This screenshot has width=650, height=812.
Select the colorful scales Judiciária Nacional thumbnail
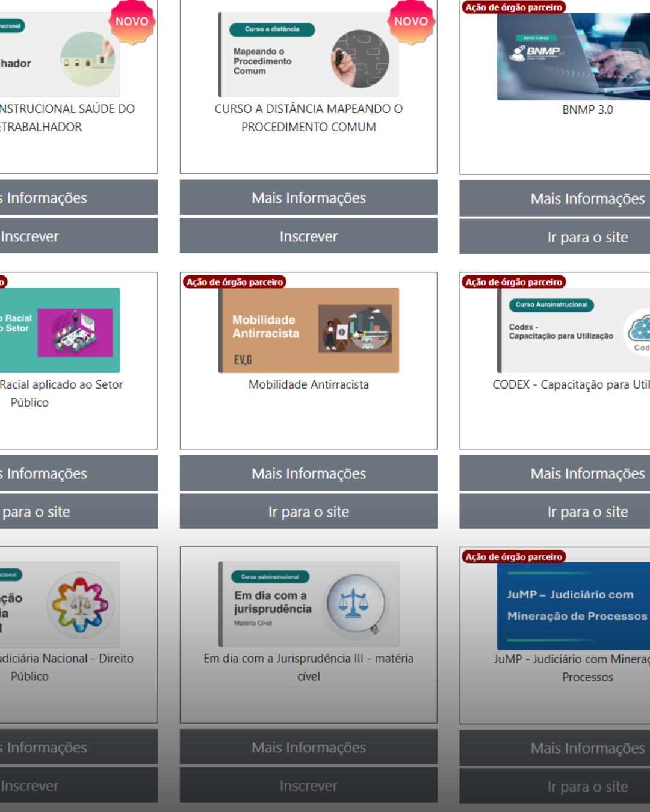point(60,604)
